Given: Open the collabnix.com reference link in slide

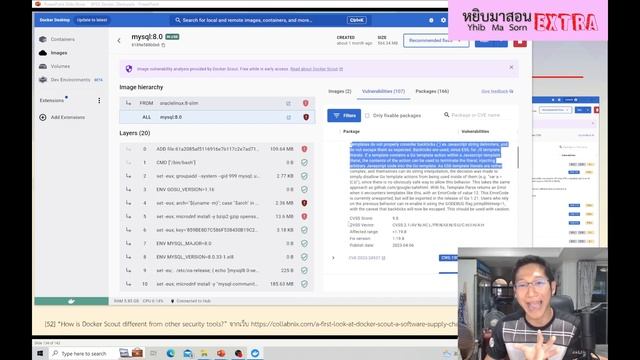Looking at the screenshot, I should click(x=354, y=324).
